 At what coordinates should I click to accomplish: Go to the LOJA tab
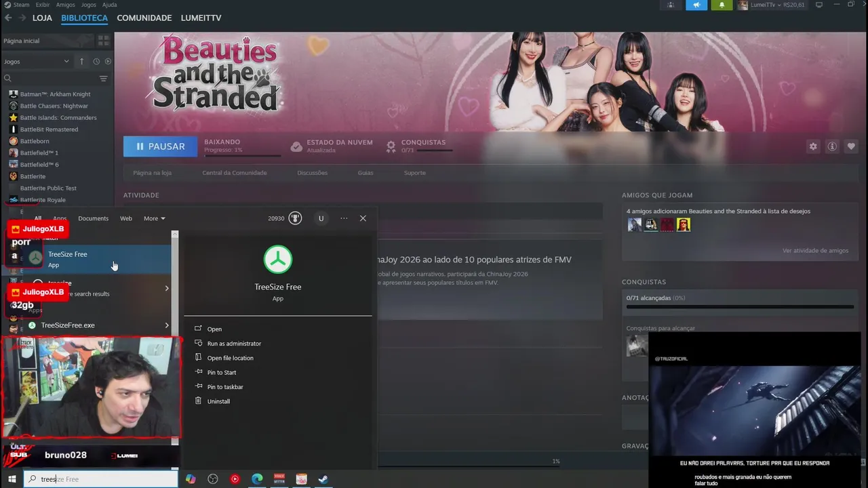pos(42,18)
